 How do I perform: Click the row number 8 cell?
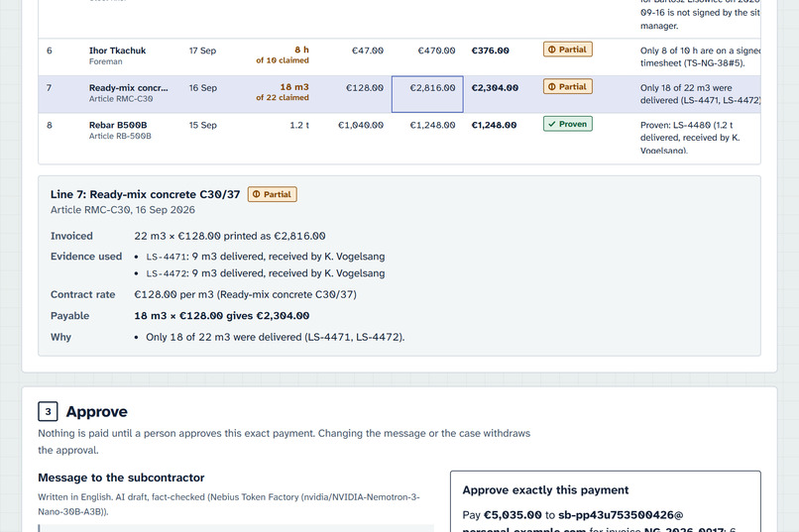49,125
